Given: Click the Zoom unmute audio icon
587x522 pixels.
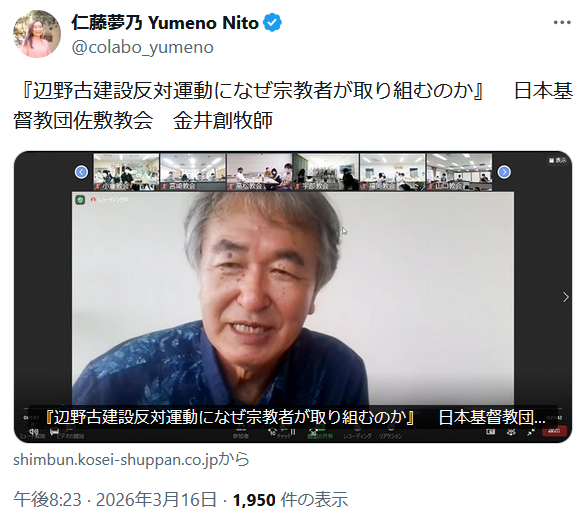Looking at the screenshot, I should (x=34, y=432).
